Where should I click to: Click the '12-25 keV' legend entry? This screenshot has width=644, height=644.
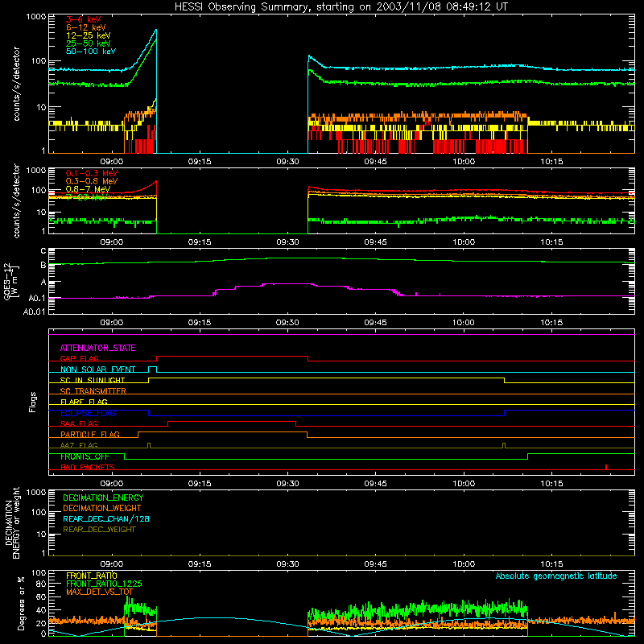(89, 35)
